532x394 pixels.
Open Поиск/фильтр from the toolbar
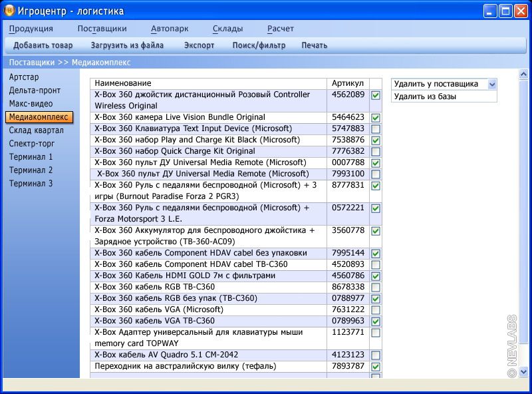click(x=259, y=45)
